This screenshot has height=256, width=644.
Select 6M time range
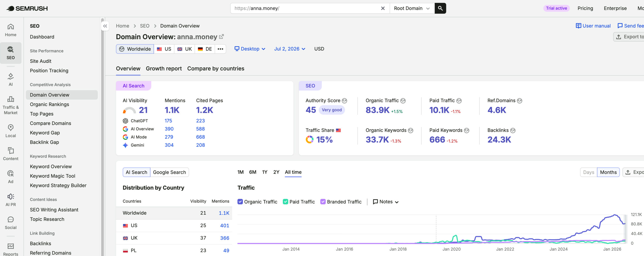click(253, 172)
